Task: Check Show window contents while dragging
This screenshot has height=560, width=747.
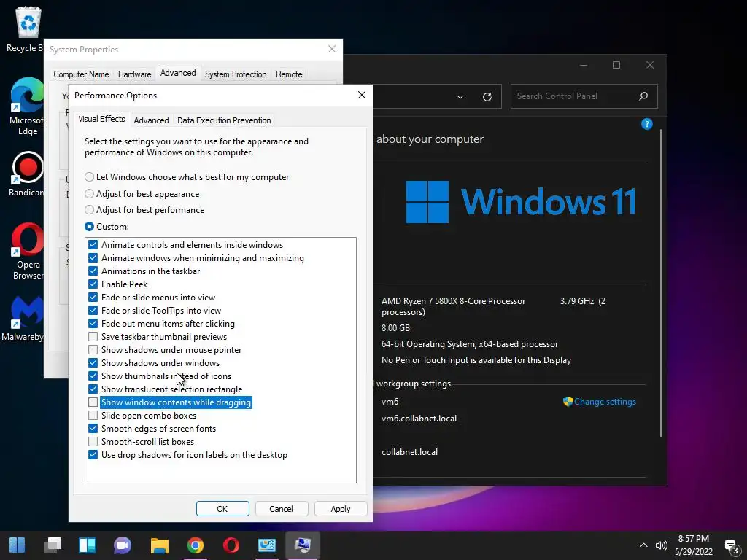Action: 93,402
